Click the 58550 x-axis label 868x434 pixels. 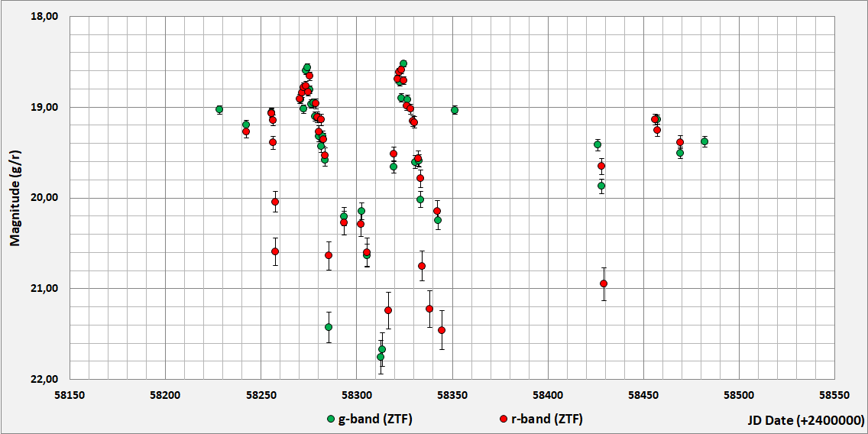[835, 395]
